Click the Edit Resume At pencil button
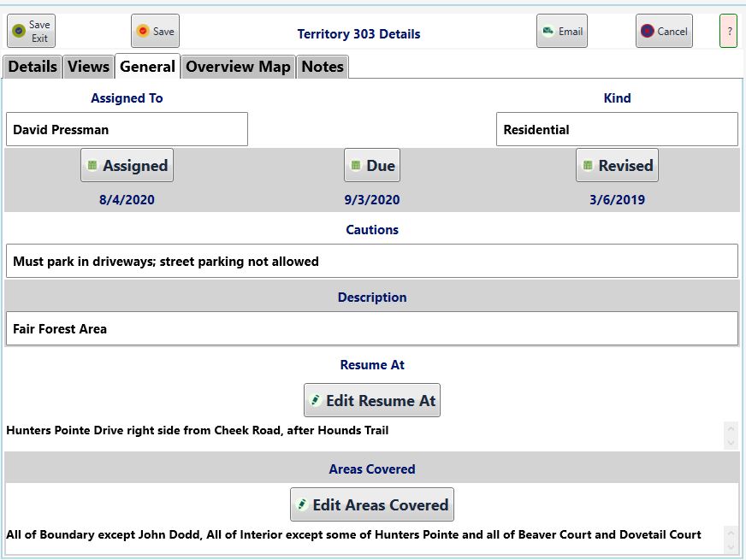This screenshot has height=560, width=746. pos(372,400)
